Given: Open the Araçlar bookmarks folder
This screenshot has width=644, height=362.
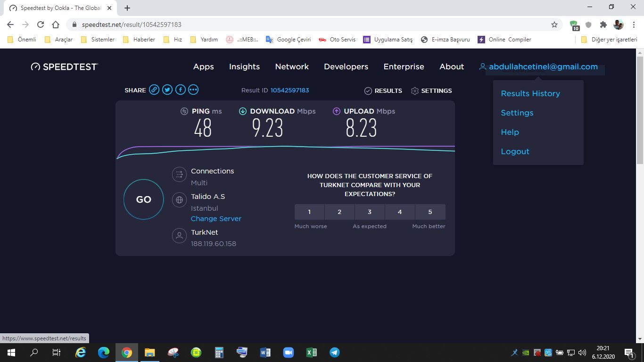Looking at the screenshot, I should pos(58,40).
